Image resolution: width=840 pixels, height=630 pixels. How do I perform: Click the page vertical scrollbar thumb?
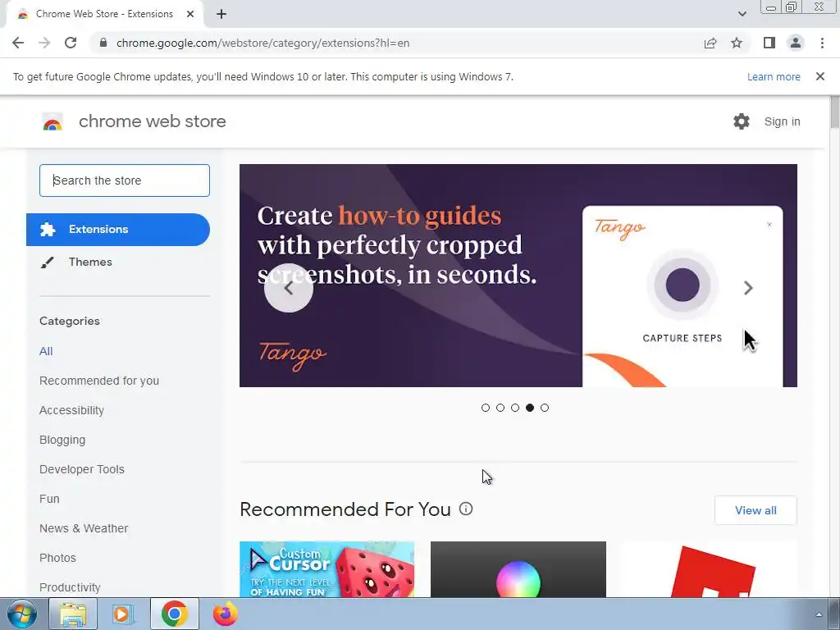pyautogui.click(x=834, y=112)
